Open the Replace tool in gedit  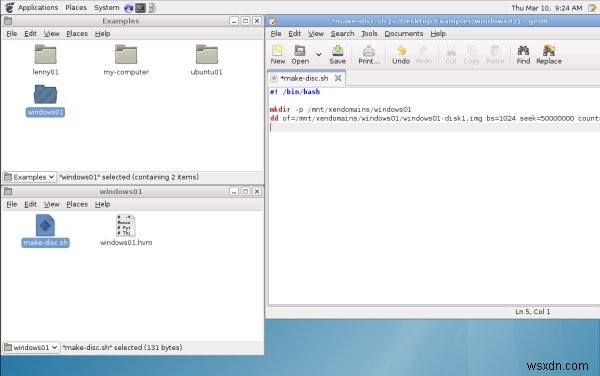tap(549, 55)
